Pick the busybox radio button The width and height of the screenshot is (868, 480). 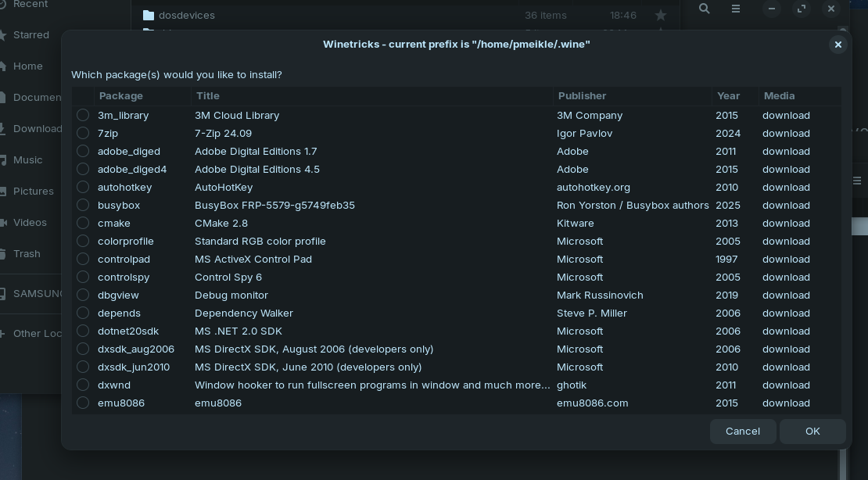tap(83, 205)
